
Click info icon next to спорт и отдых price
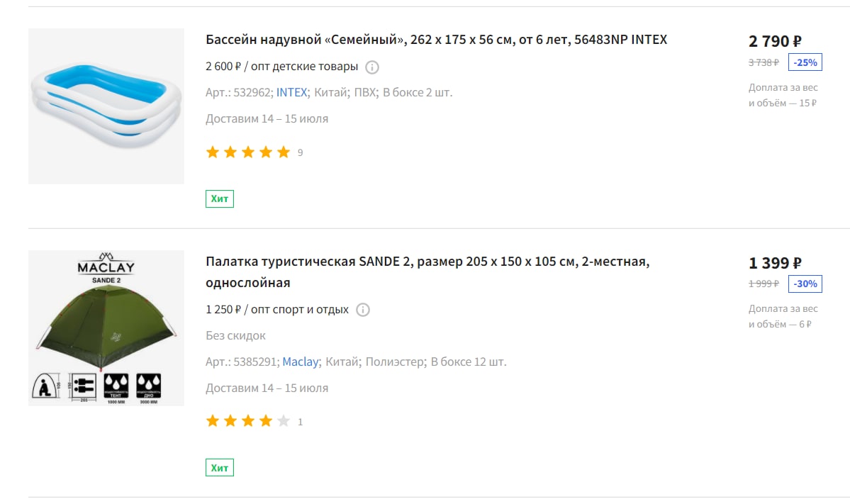coord(363,310)
